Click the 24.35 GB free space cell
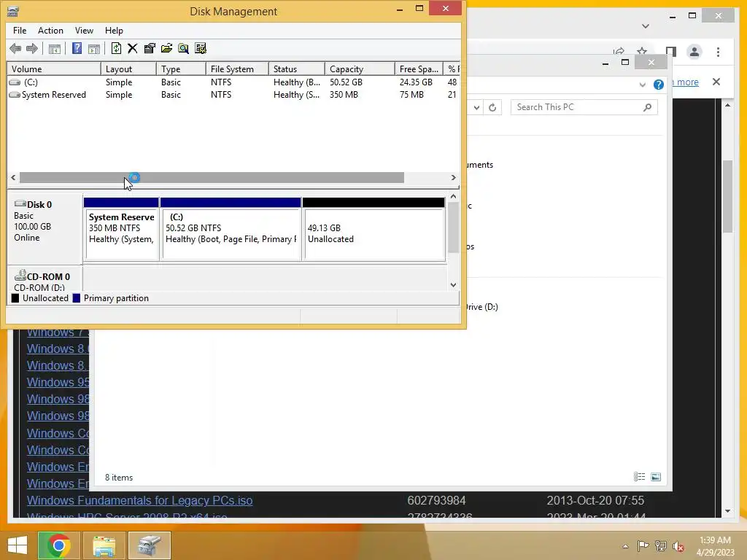 [416, 82]
